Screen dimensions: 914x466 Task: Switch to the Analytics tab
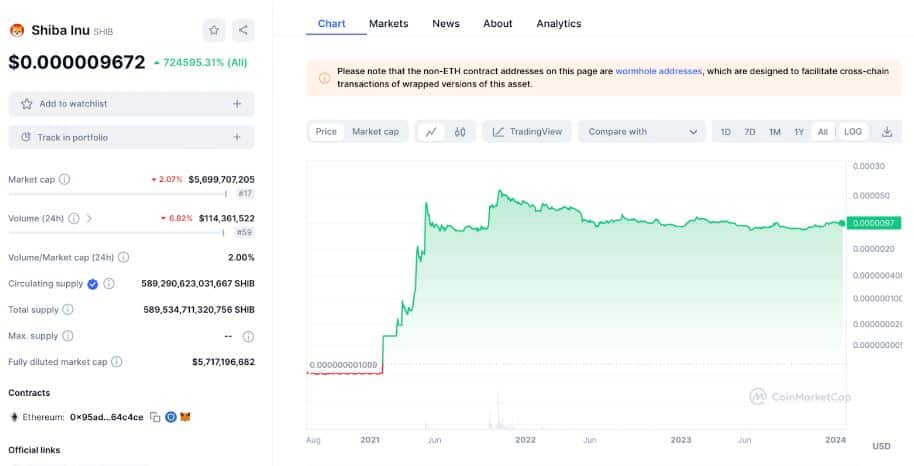(558, 23)
